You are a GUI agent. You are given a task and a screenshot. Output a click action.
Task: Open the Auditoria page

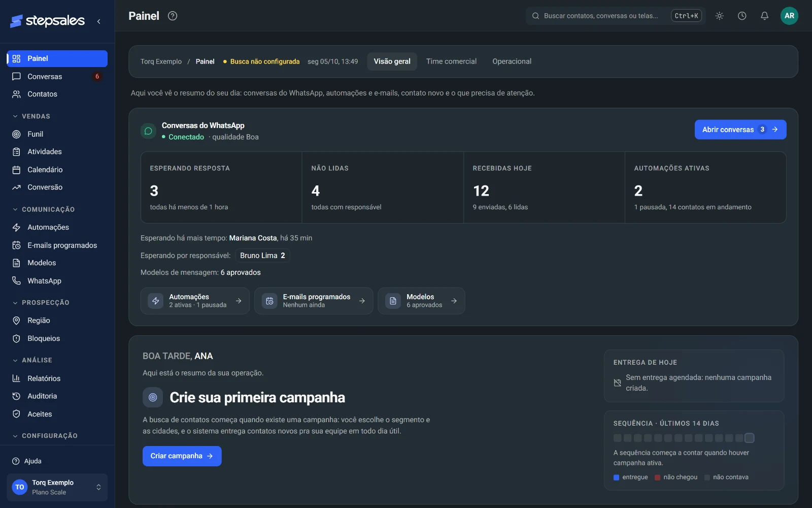click(x=57, y=396)
